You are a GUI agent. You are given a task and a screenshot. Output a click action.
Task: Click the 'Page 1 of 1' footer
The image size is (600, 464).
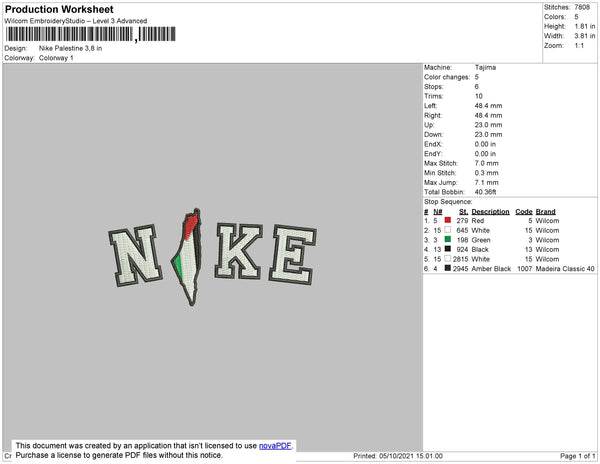(577, 456)
